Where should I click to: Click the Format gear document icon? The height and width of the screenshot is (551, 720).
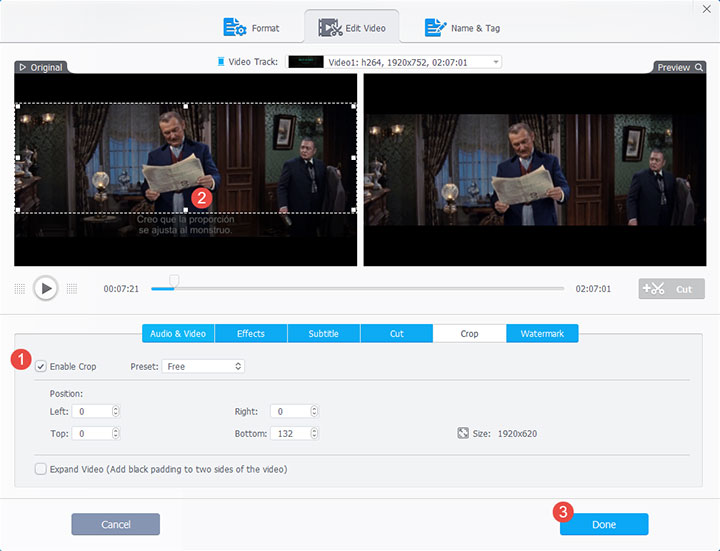pos(235,28)
